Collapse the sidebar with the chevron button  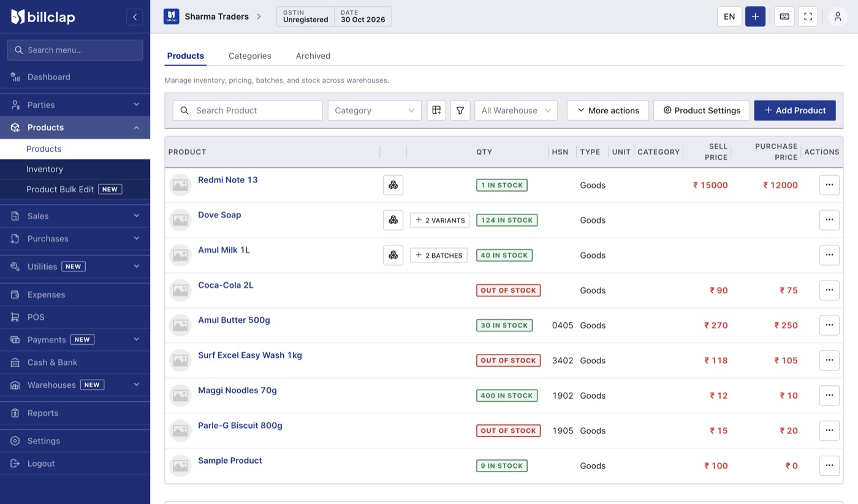pyautogui.click(x=135, y=17)
